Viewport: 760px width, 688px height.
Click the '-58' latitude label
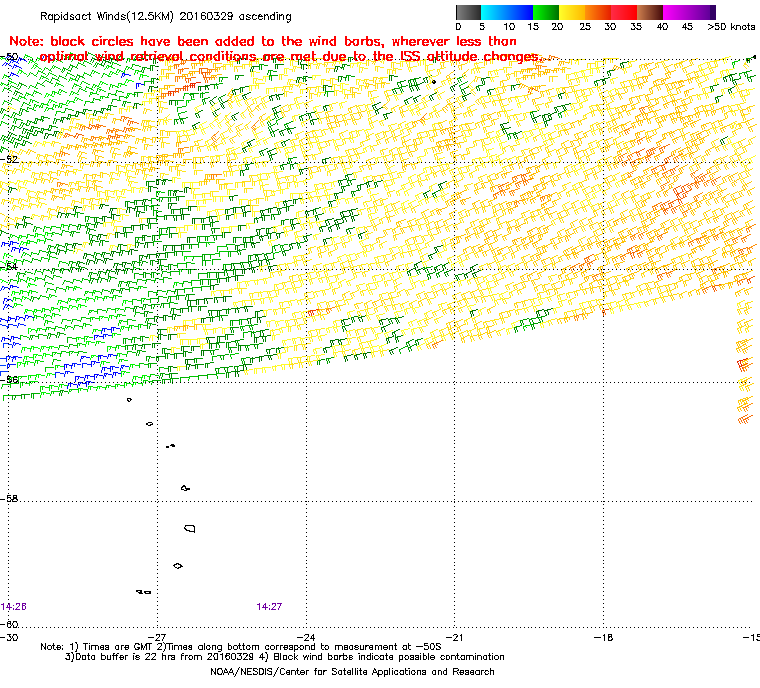(x=9, y=498)
